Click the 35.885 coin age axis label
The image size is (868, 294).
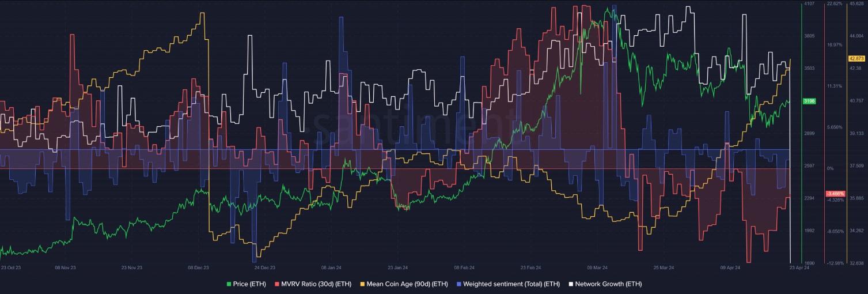coord(856,198)
